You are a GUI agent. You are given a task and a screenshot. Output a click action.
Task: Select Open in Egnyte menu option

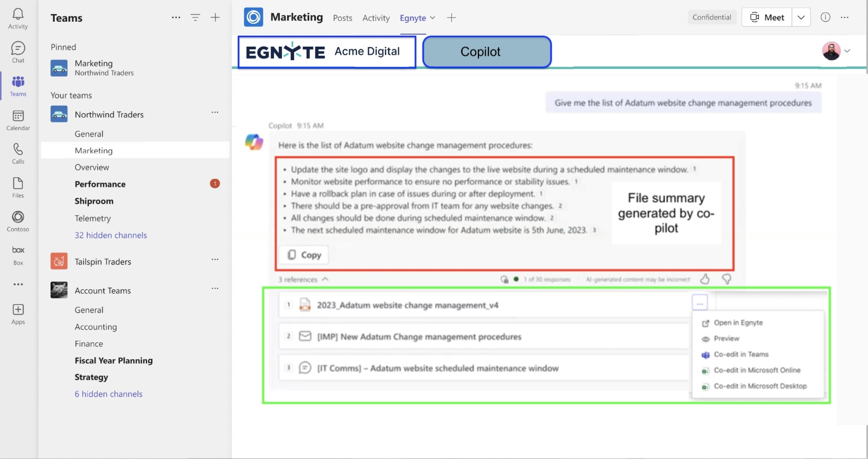click(x=738, y=323)
